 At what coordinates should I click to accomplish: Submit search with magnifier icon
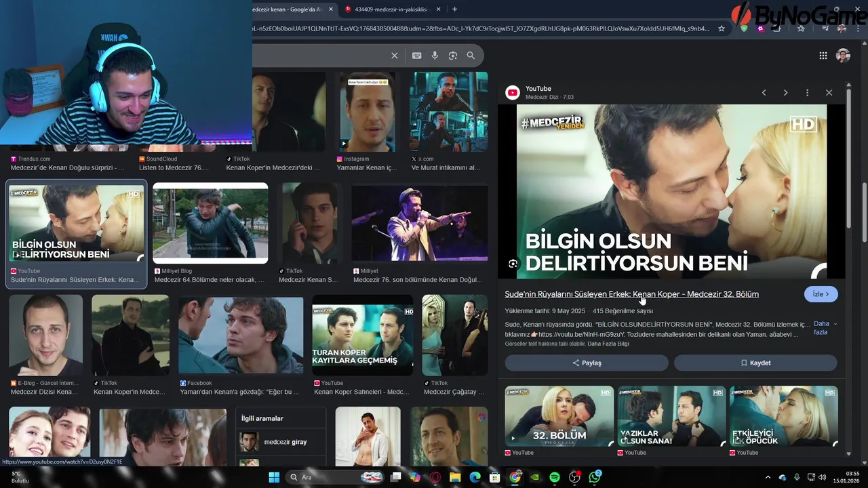(x=471, y=56)
